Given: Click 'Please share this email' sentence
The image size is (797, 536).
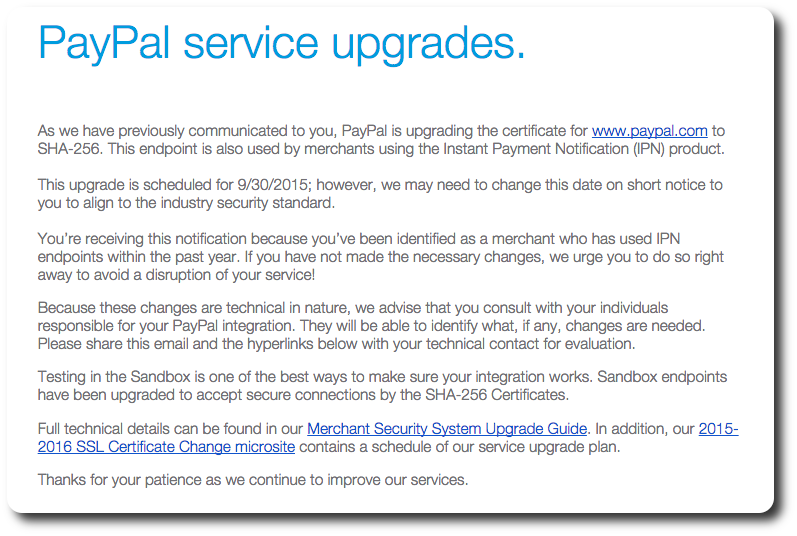Looking at the screenshot, I should pyautogui.click(x=336, y=344).
